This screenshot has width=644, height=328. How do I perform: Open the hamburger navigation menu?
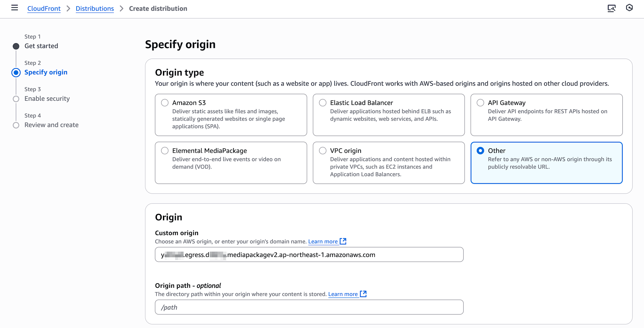pos(14,8)
